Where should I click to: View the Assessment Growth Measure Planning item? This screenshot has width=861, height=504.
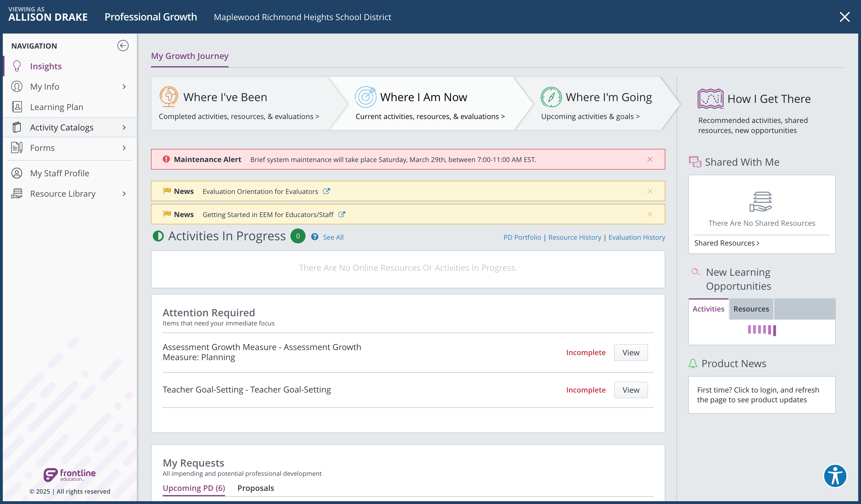631,352
